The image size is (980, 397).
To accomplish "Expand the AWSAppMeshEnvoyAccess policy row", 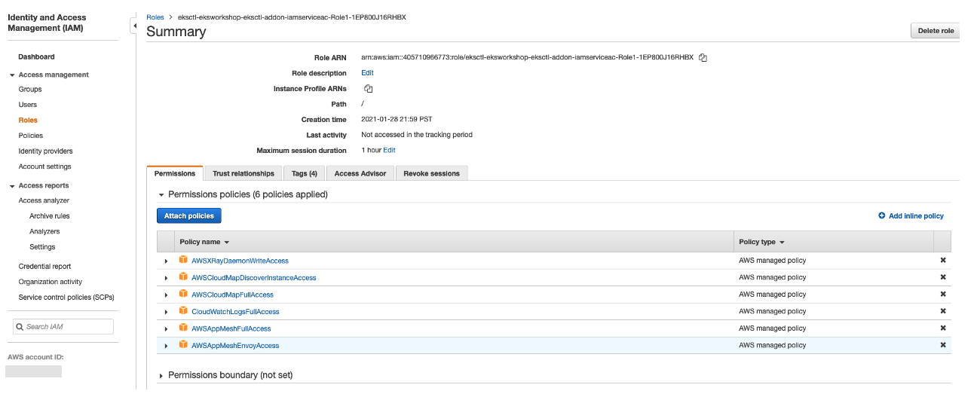I will (166, 346).
